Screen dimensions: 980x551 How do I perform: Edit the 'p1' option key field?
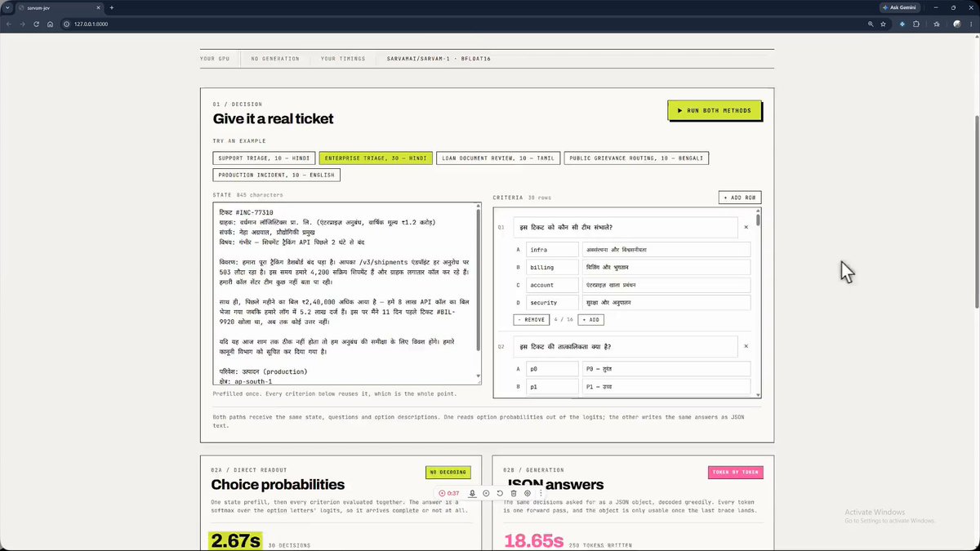(552, 387)
